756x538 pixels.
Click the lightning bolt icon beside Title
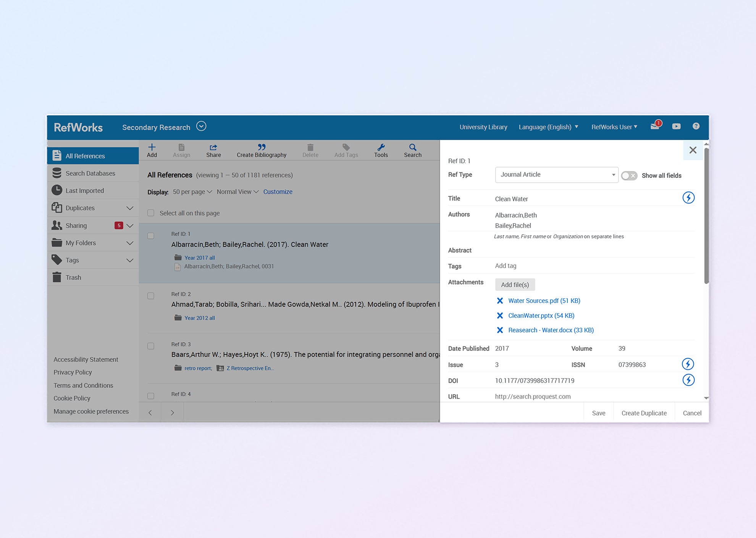pos(688,198)
